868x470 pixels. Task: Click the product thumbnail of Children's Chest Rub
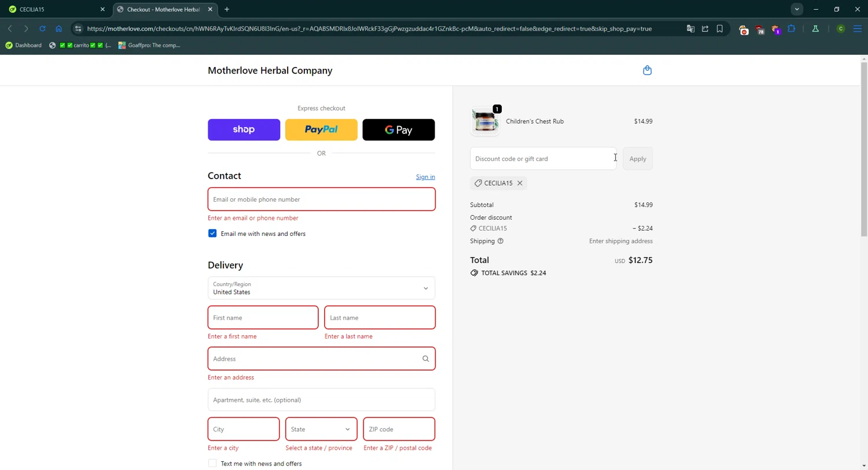[x=485, y=121]
